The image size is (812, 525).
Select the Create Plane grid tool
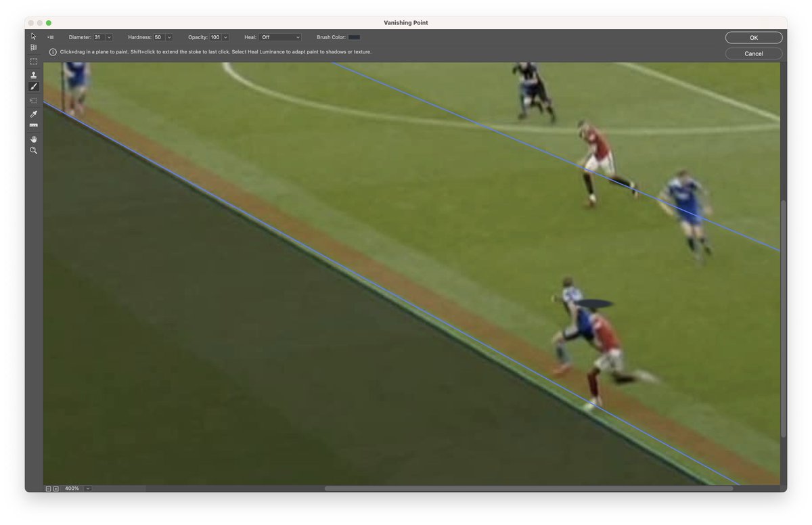[33, 47]
